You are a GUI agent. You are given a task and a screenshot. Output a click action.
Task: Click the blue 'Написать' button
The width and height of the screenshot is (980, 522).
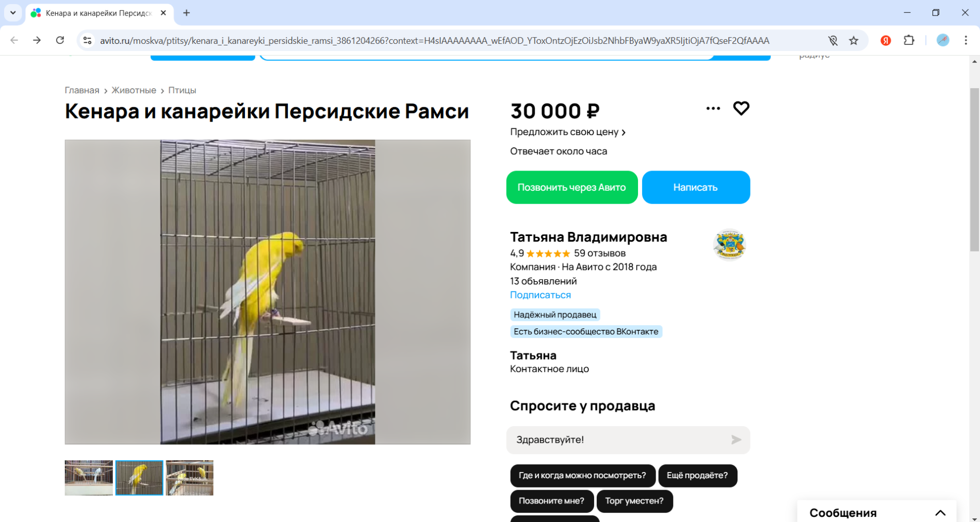[x=696, y=187]
